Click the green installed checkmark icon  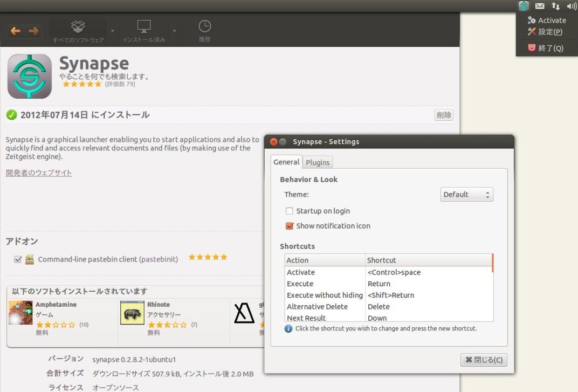point(11,115)
